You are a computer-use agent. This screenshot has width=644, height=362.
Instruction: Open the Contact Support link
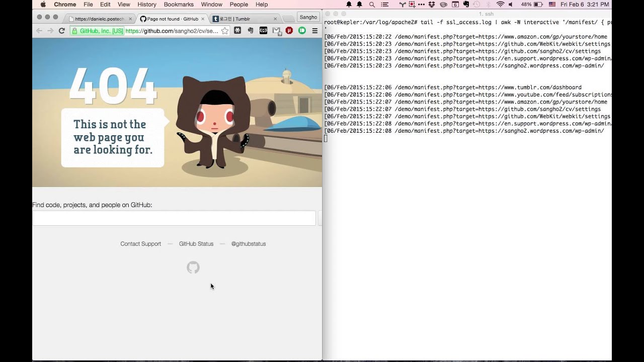point(141,244)
